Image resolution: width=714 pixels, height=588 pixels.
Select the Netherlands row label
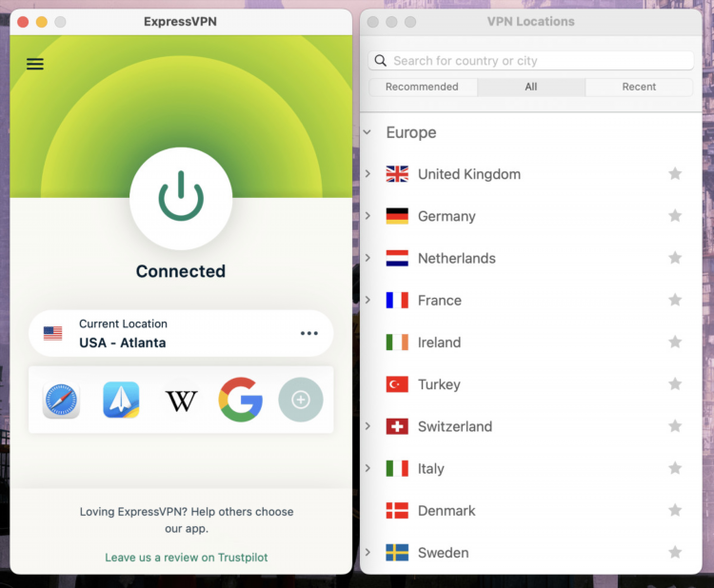click(457, 258)
